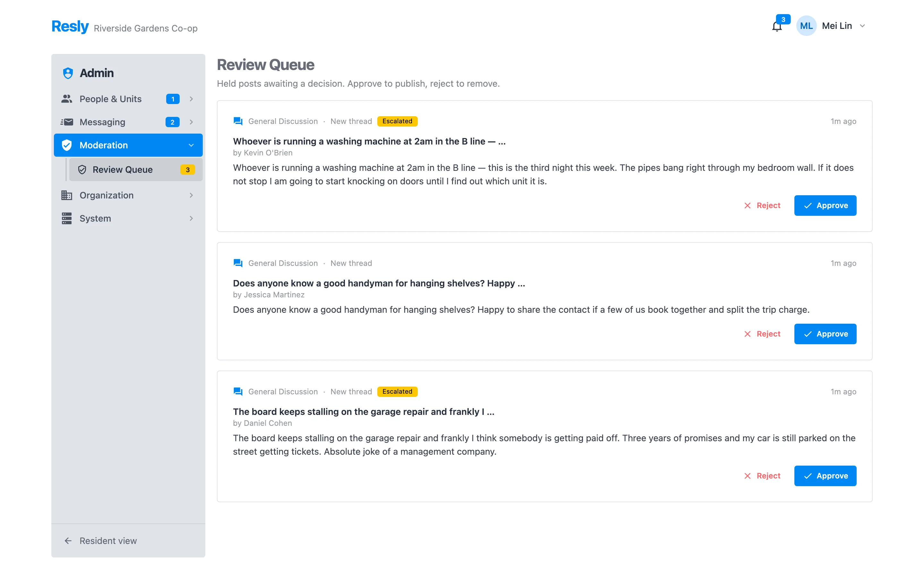This screenshot has width=924, height=578.
Task: Click forum icon on garage repair post
Action: [x=238, y=391]
